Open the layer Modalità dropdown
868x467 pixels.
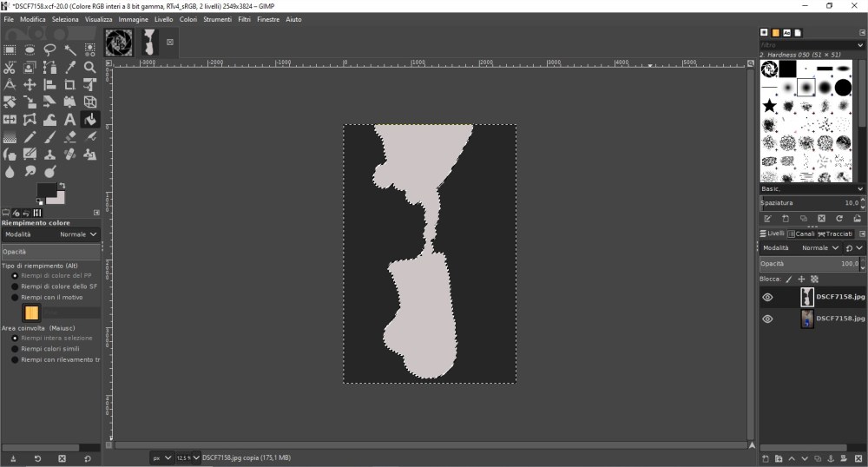(809, 247)
